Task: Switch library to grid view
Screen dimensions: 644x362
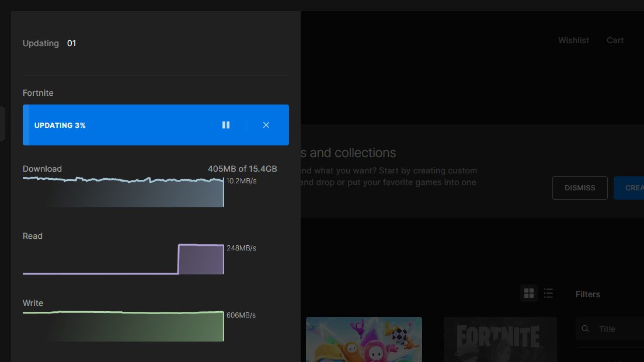Action: click(529, 293)
